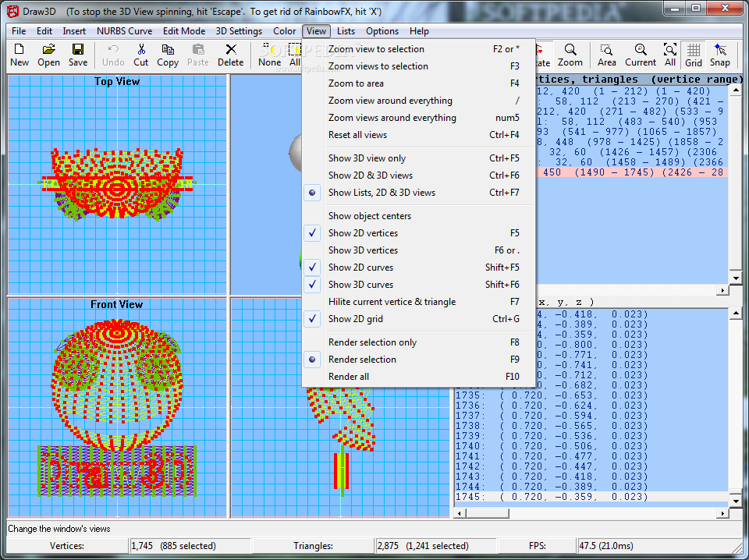This screenshot has width=749, height=560.
Task: Open the Edit menu
Action: click(44, 31)
